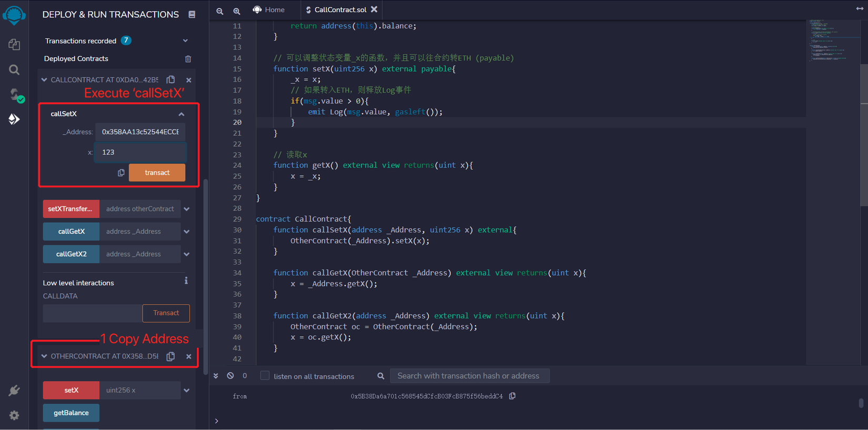Click the zoom in editor icon
The width and height of the screenshot is (868, 430).
point(237,11)
